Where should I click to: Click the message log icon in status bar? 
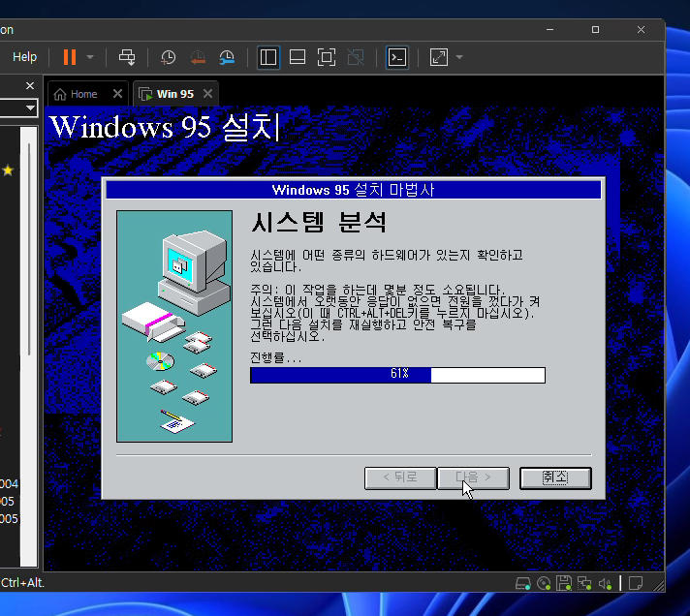[636, 583]
